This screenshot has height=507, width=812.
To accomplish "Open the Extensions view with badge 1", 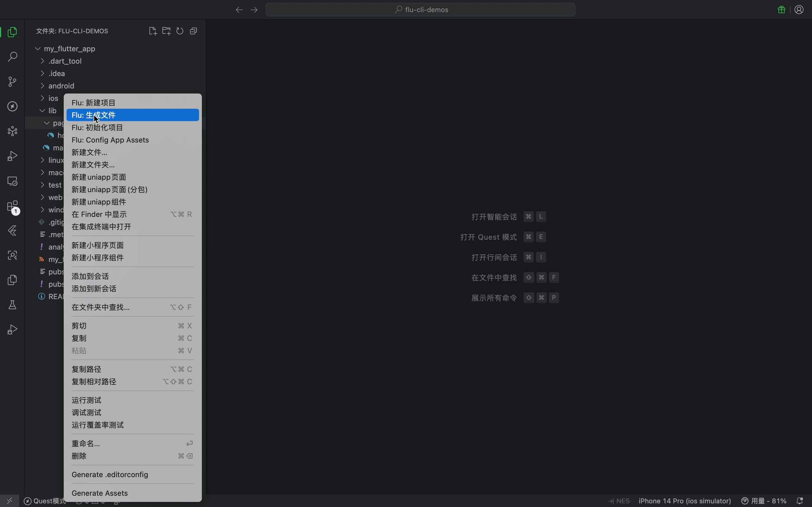I will pos(12,206).
